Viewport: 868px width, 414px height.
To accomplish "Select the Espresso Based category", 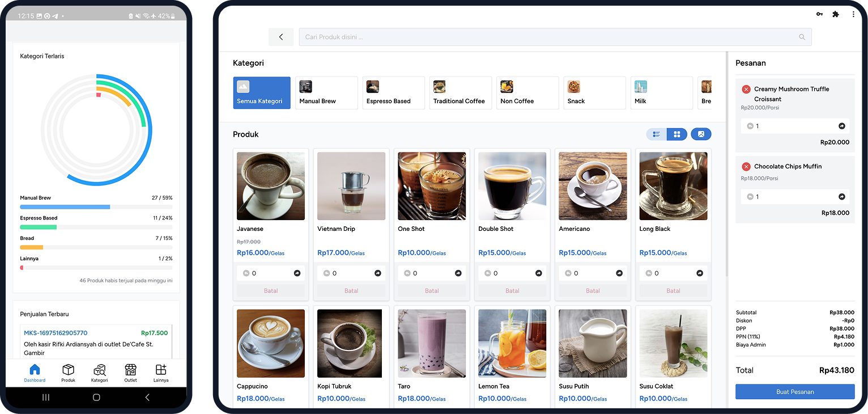I will click(x=393, y=93).
